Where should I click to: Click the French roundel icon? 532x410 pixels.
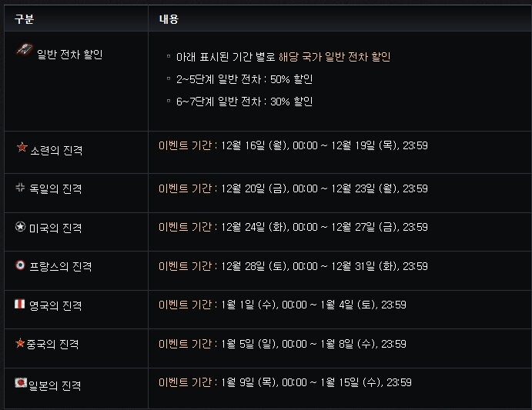[20, 265]
